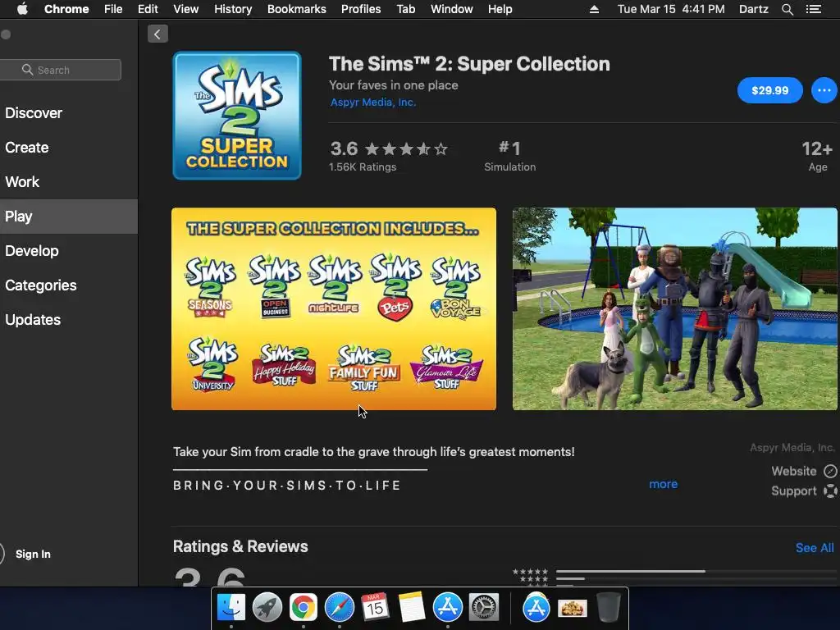Go back using the chevron back button

157,34
